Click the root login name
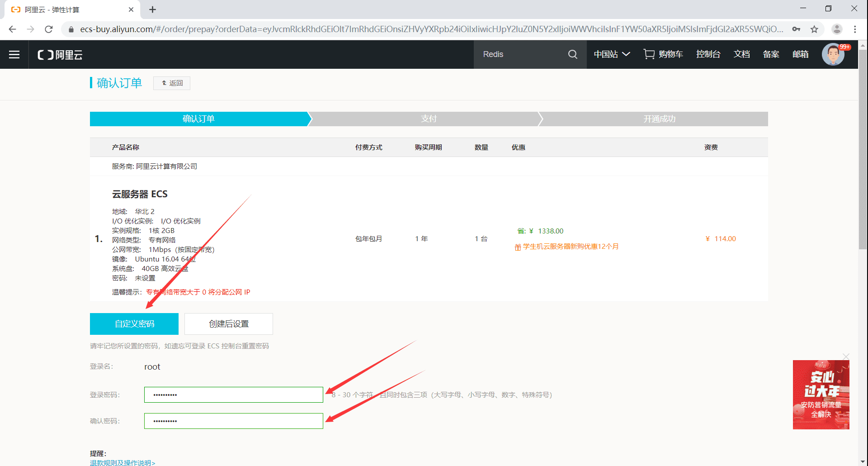This screenshot has width=868, height=466. [152, 367]
